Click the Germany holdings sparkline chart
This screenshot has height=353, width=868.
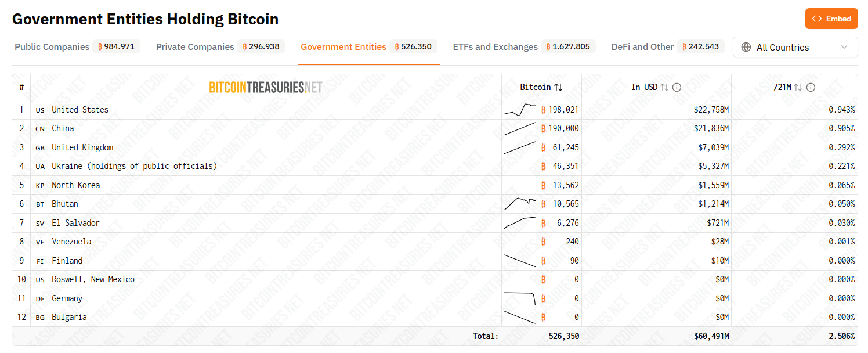[520, 298]
